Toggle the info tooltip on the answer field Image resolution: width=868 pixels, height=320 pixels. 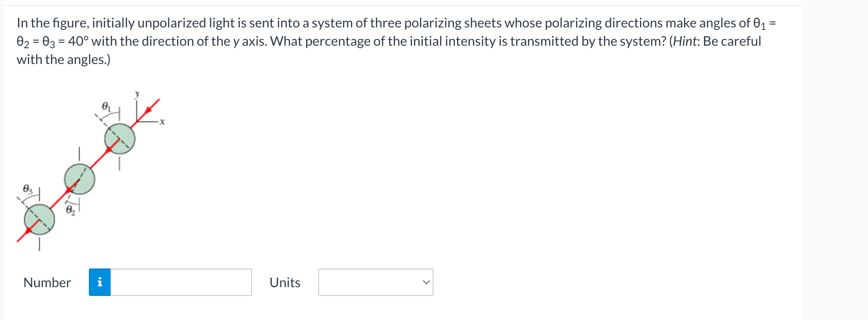coord(100,283)
